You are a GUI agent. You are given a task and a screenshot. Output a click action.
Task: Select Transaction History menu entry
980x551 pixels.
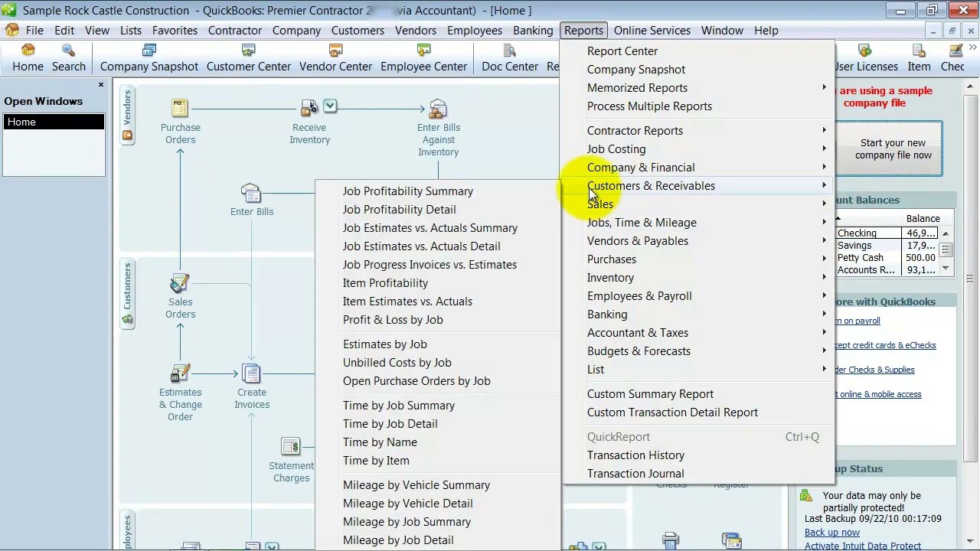[635, 455]
